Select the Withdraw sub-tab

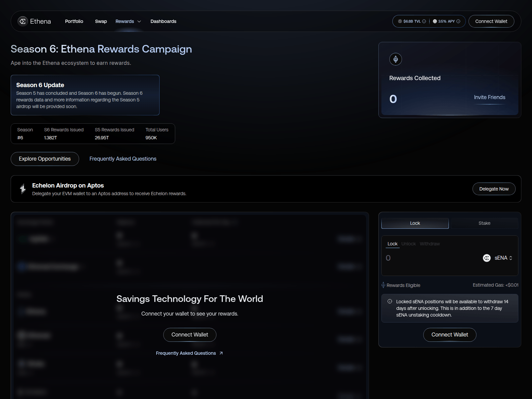click(430, 244)
